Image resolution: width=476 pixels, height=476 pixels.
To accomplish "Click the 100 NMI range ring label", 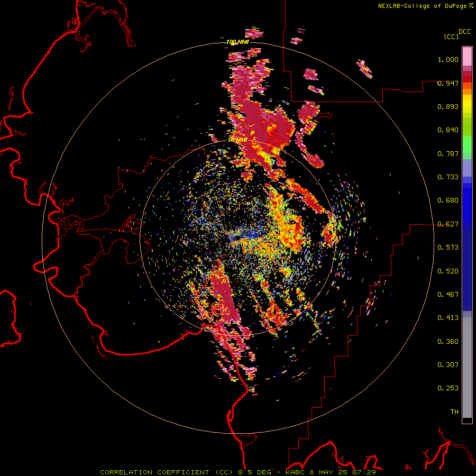I will click(237, 42).
